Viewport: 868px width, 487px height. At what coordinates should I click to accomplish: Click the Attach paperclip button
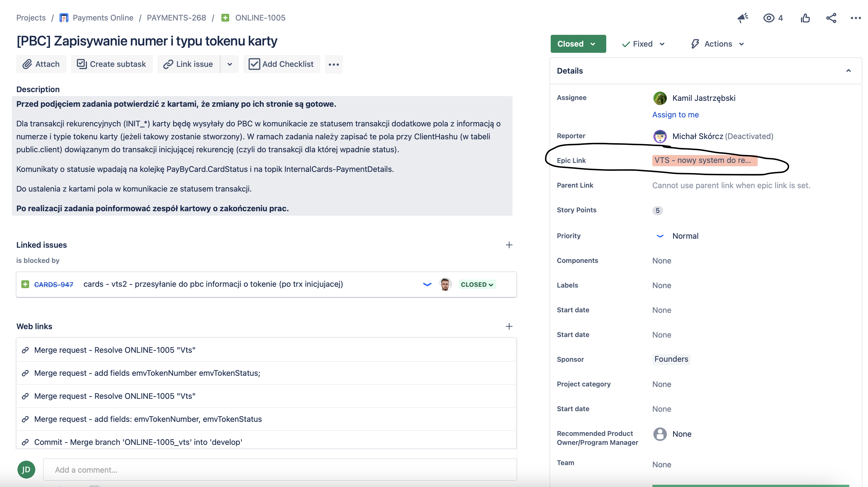(41, 64)
